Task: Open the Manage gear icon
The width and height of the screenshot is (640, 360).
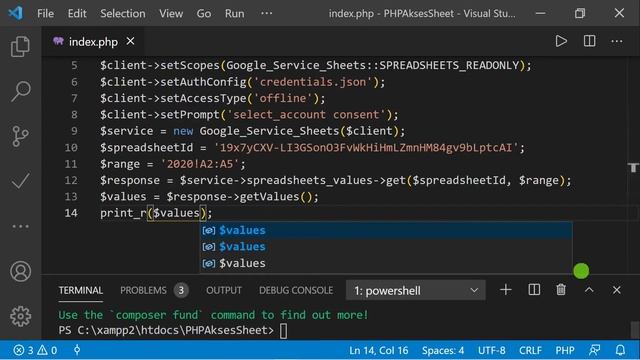Action: click(x=20, y=316)
